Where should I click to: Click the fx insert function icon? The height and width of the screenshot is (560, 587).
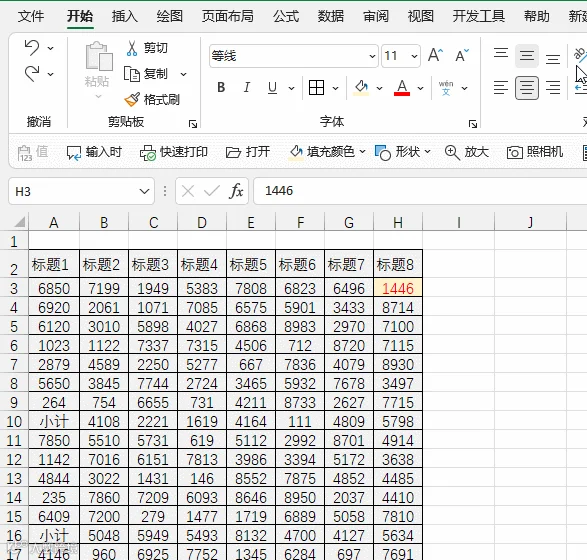236,191
